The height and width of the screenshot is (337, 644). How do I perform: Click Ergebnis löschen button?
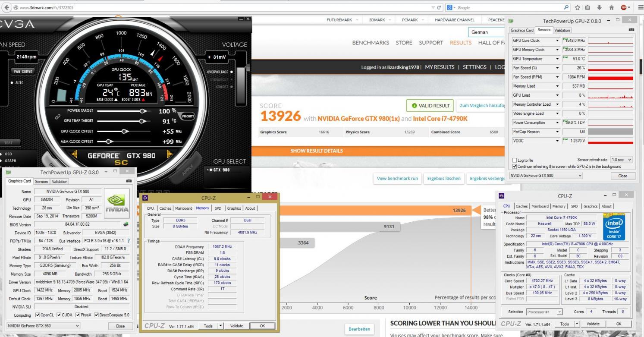tap(443, 178)
